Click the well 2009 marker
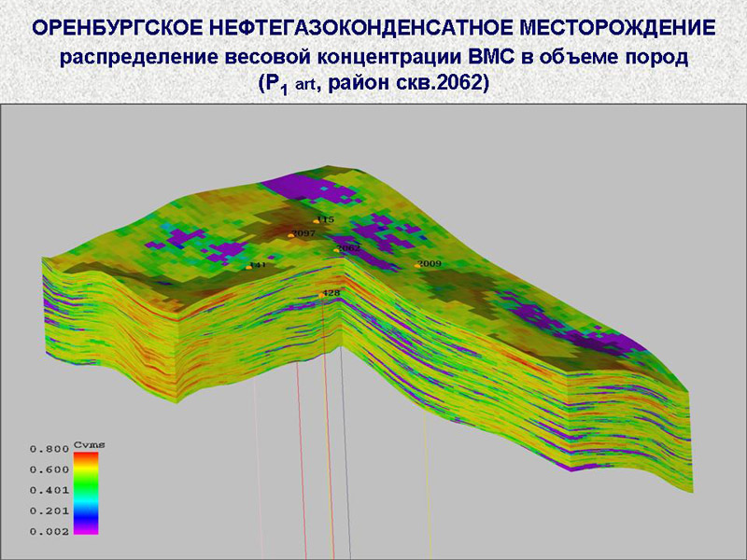The image size is (747, 560). click(x=418, y=266)
